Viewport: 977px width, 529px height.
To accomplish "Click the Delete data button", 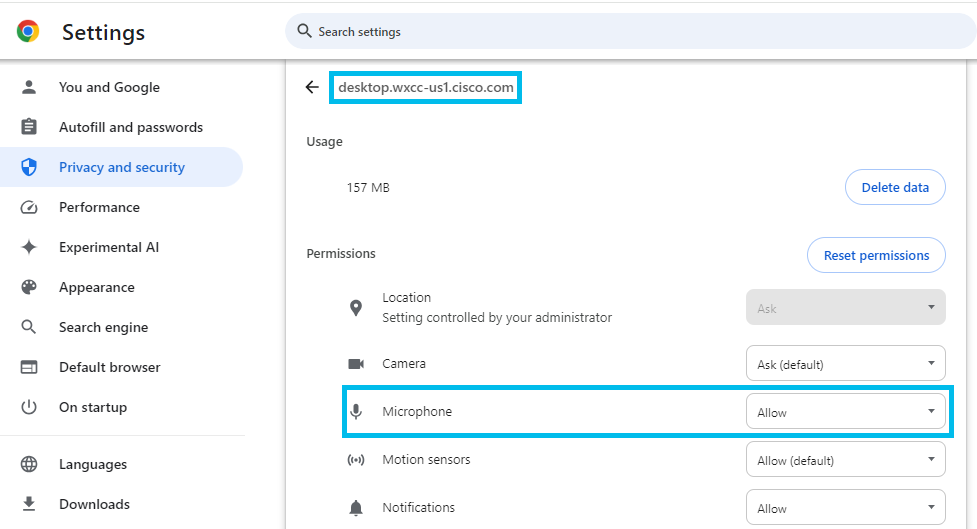I will pos(895,187).
